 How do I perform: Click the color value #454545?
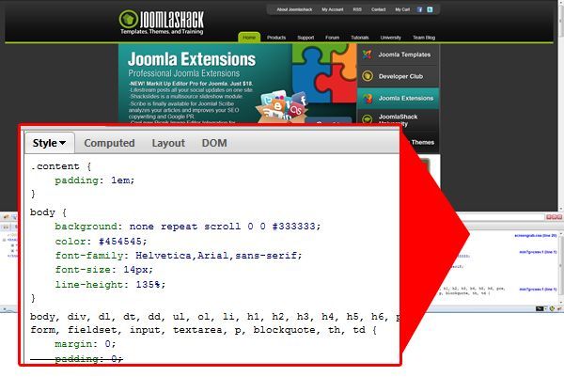tap(120, 242)
